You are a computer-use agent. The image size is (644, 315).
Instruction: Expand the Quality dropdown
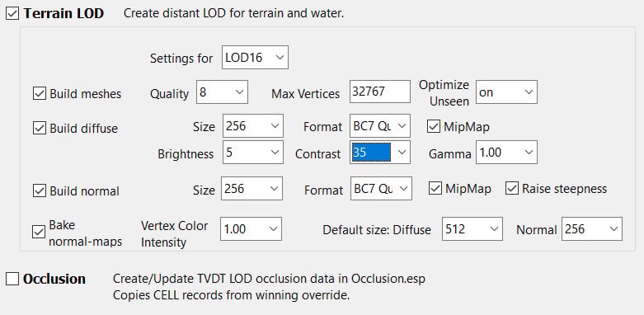(222, 92)
